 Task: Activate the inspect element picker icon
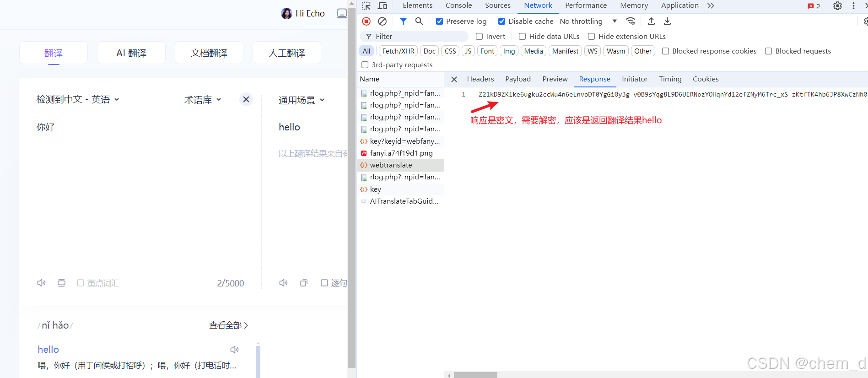(367, 6)
